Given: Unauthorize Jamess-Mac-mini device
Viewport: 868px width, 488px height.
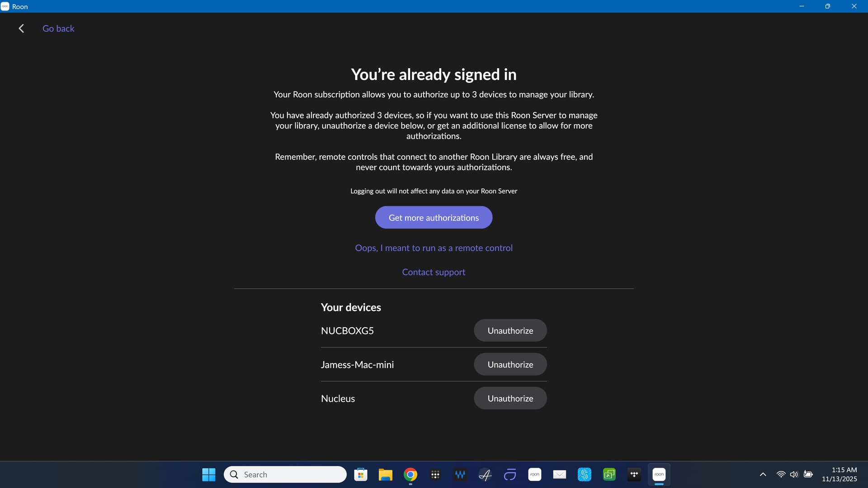Looking at the screenshot, I should [x=510, y=364].
